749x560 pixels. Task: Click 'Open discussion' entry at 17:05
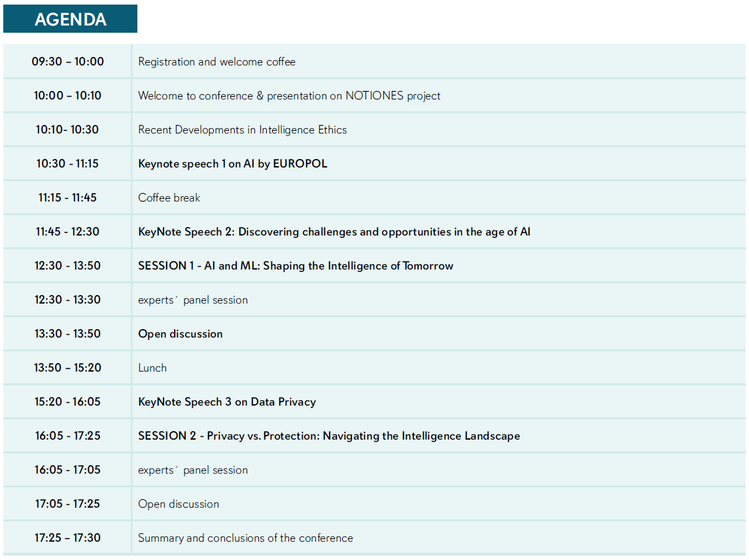[179, 504]
